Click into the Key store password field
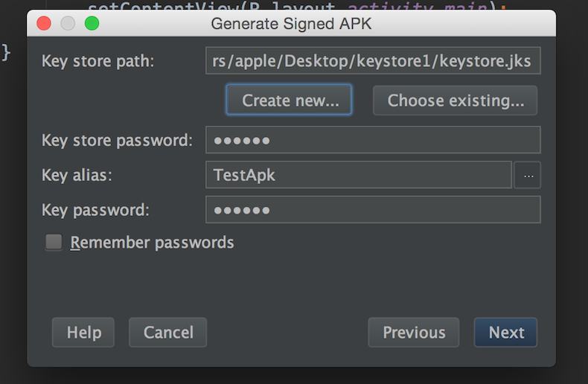The image size is (588, 384). [373, 140]
